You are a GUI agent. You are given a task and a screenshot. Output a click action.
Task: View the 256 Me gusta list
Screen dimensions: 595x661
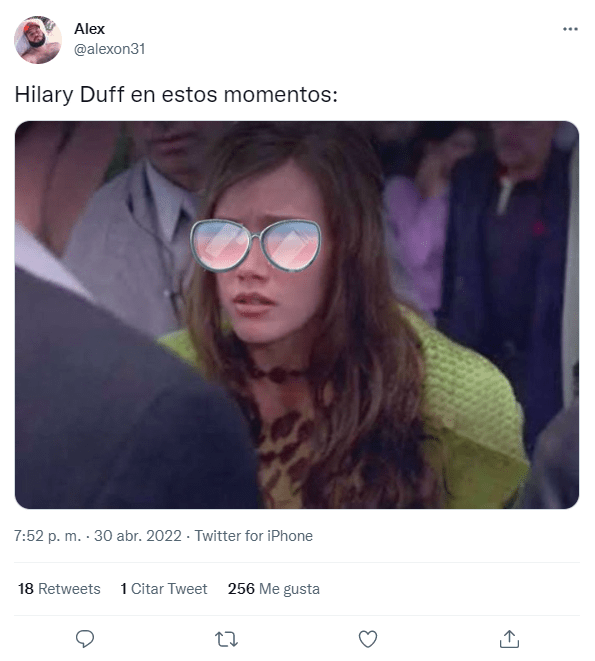click(274, 588)
